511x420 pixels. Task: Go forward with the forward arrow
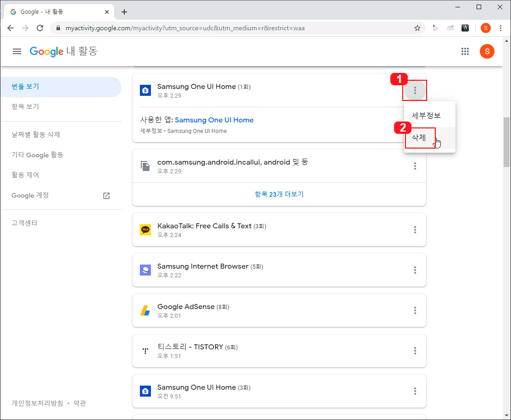[x=25, y=28]
